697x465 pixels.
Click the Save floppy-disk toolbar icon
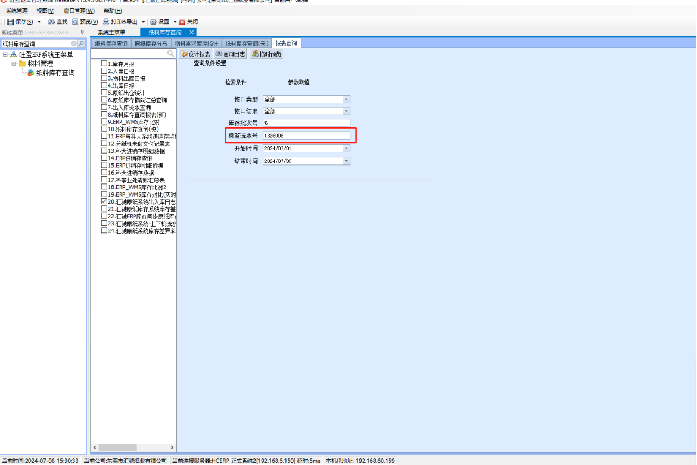coord(10,22)
